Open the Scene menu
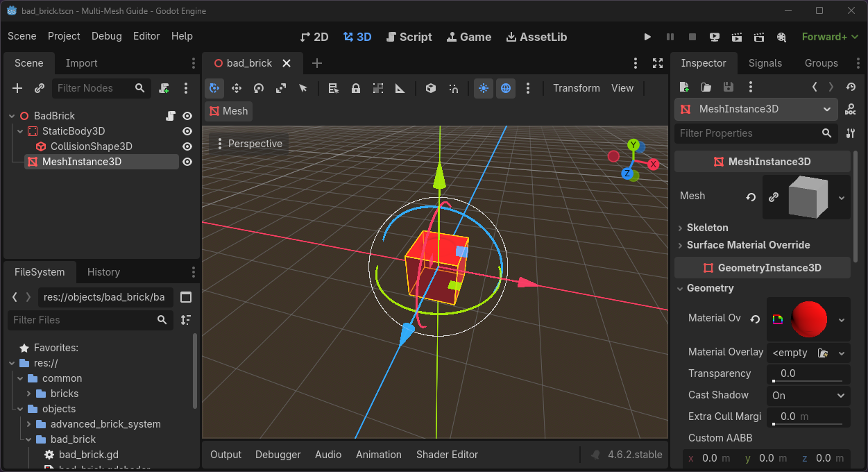868x472 pixels. pos(22,36)
